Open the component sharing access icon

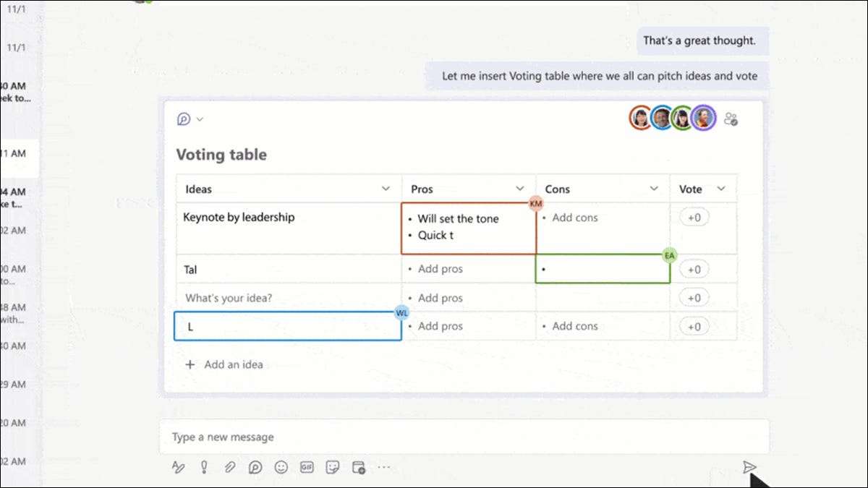click(x=731, y=119)
